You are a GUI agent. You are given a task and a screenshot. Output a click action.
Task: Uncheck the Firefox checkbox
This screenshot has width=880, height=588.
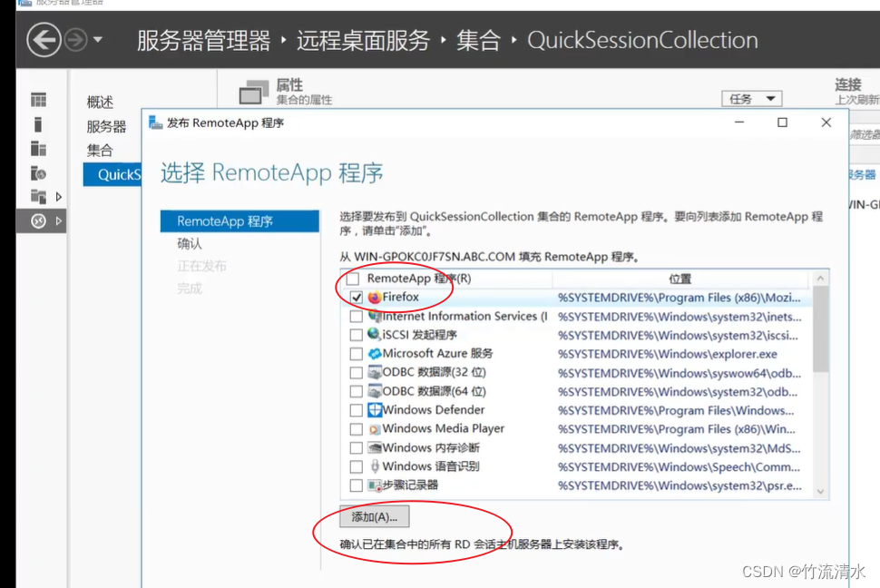click(x=356, y=298)
